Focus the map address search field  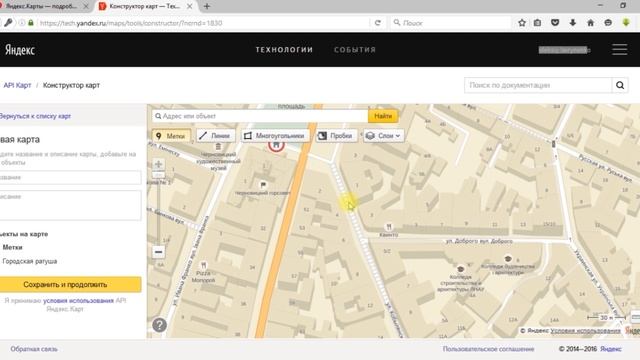coord(260,116)
